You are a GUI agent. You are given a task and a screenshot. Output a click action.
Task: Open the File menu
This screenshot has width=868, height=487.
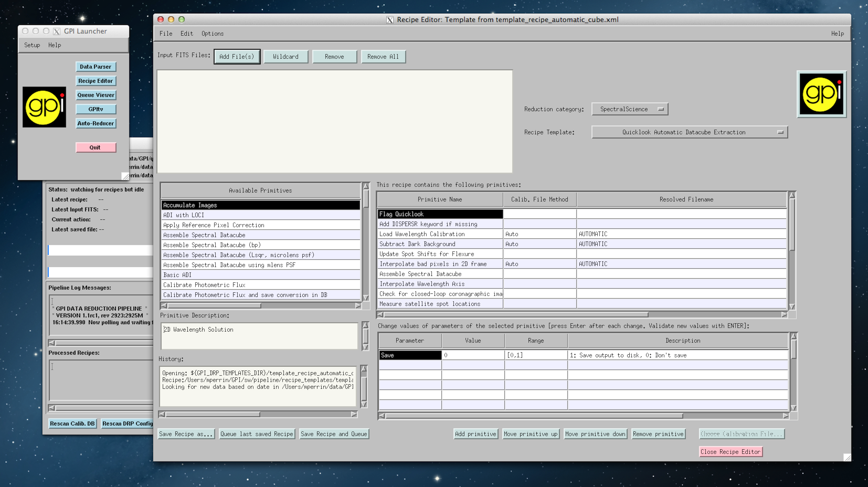[166, 34]
